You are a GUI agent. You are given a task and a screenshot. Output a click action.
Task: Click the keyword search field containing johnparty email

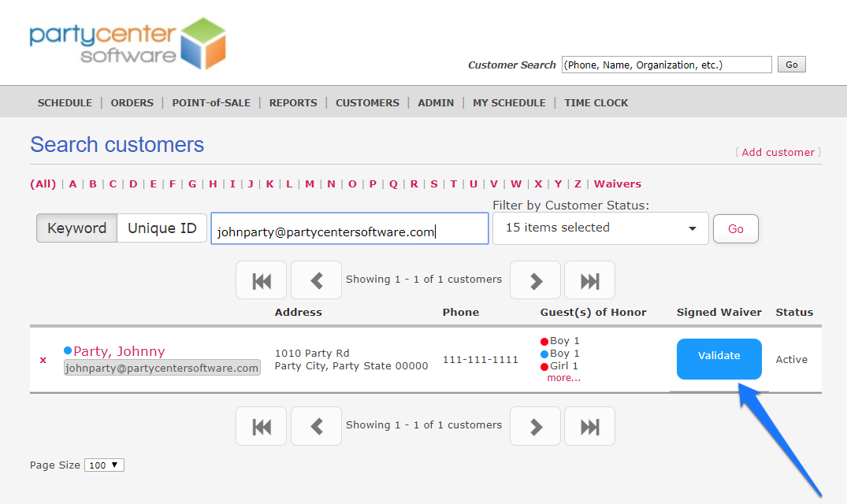(350, 228)
